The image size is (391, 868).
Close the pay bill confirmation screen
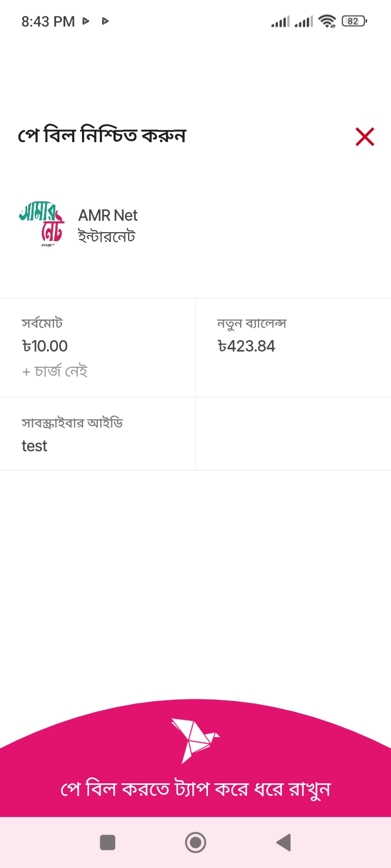click(x=365, y=137)
